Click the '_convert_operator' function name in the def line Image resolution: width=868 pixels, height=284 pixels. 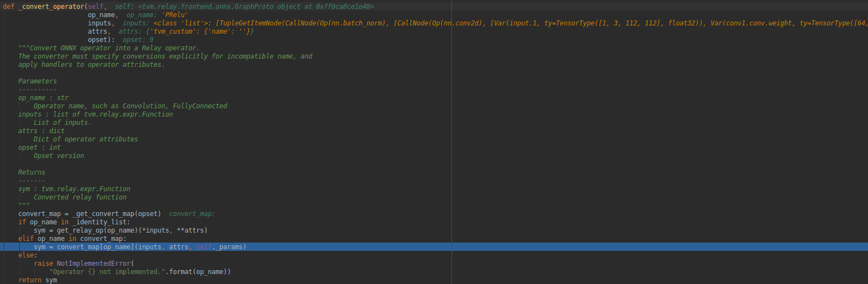click(51, 7)
